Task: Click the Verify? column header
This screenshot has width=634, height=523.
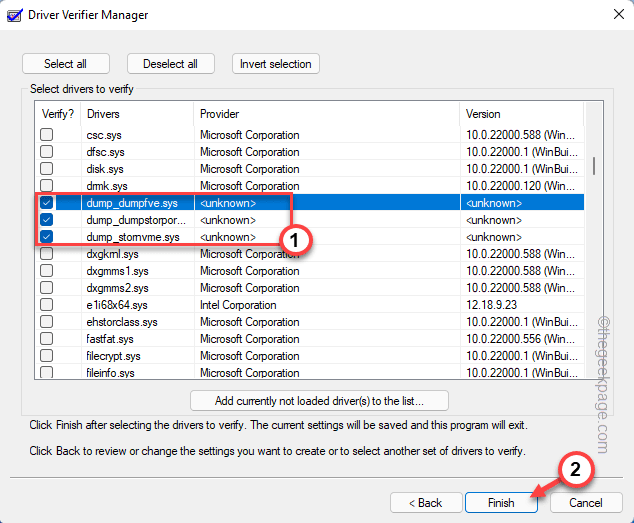Action: [x=57, y=114]
